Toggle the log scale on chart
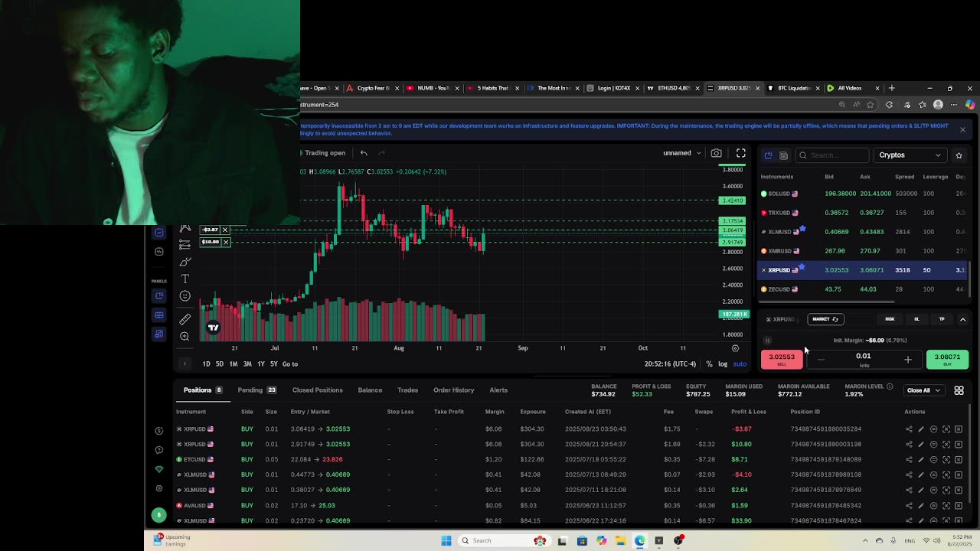 [723, 364]
